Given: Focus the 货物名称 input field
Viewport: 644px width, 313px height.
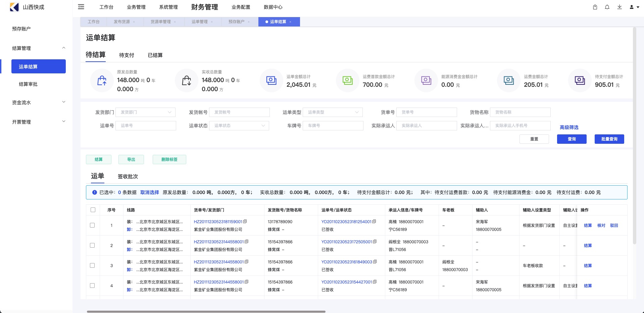Looking at the screenshot, I should [520, 112].
